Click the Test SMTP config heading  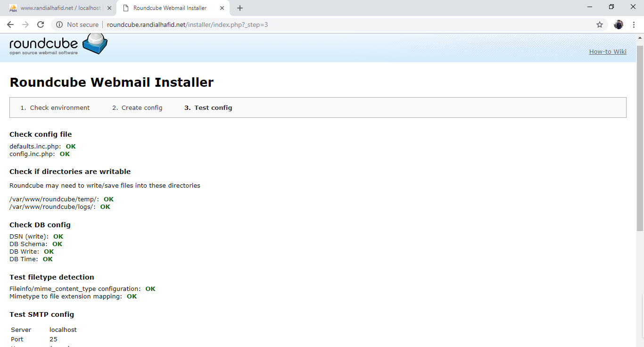pyautogui.click(x=41, y=314)
